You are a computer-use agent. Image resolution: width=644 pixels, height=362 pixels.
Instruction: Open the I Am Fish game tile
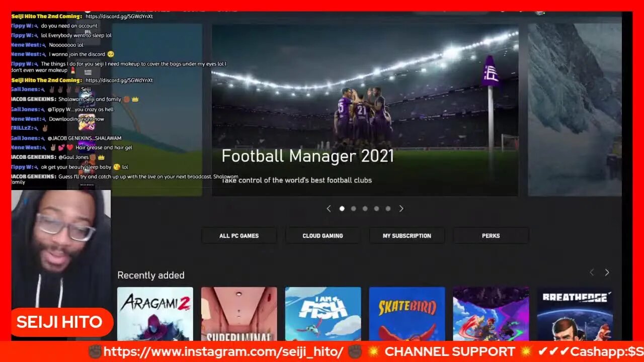(x=323, y=314)
